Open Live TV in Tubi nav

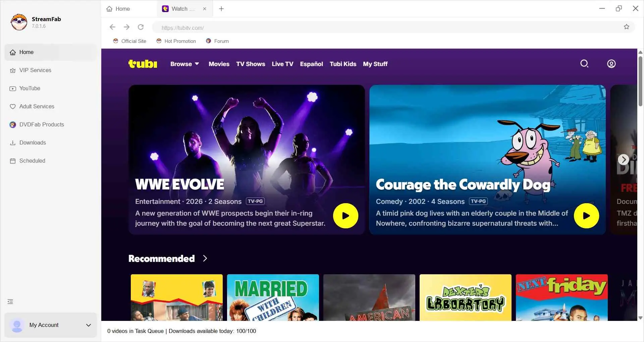(x=282, y=64)
